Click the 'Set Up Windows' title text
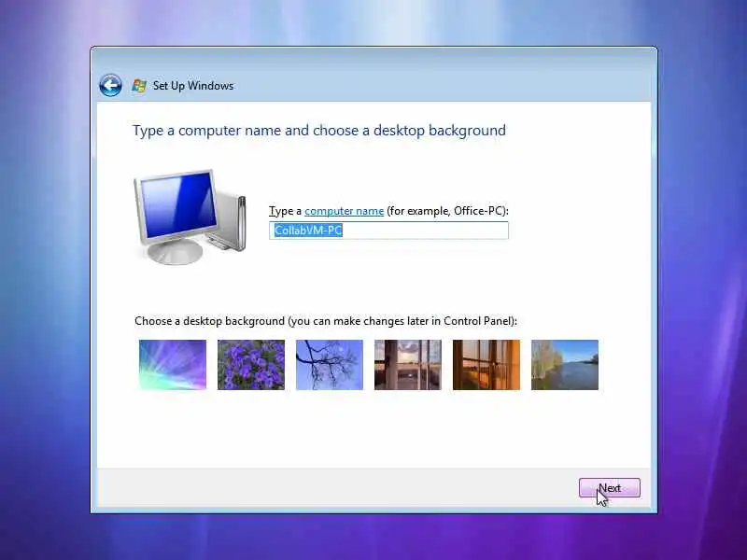 [193, 86]
